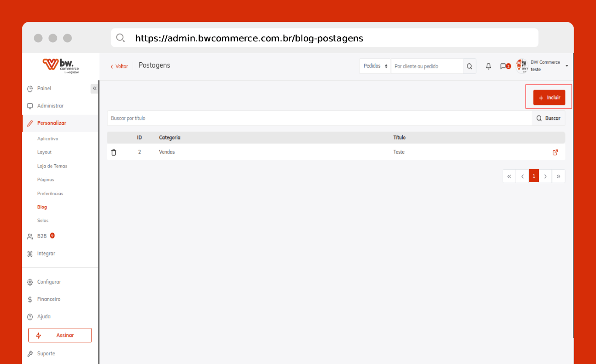Go to the first page of results
The height and width of the screenshot is (364, 596).
(509, 176)
